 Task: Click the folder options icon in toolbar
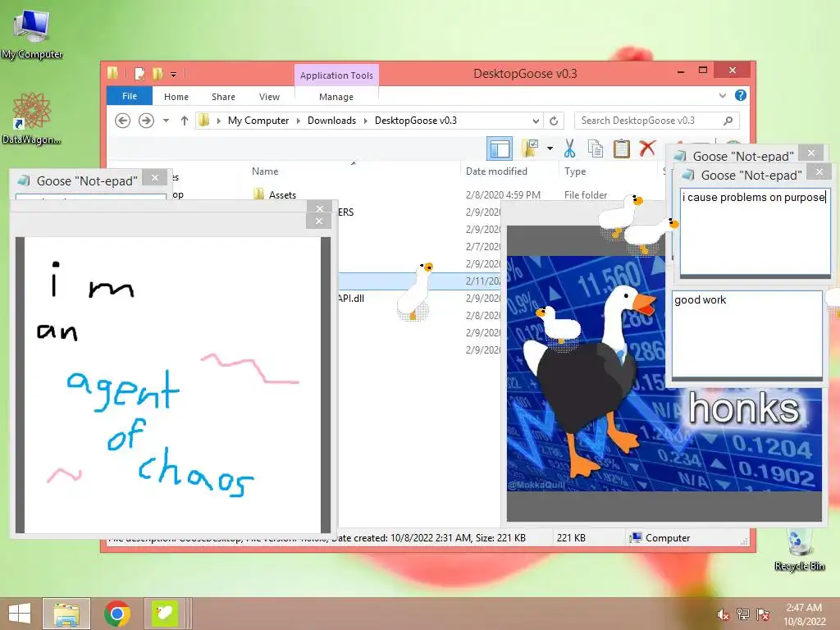[x=531, y=148]
